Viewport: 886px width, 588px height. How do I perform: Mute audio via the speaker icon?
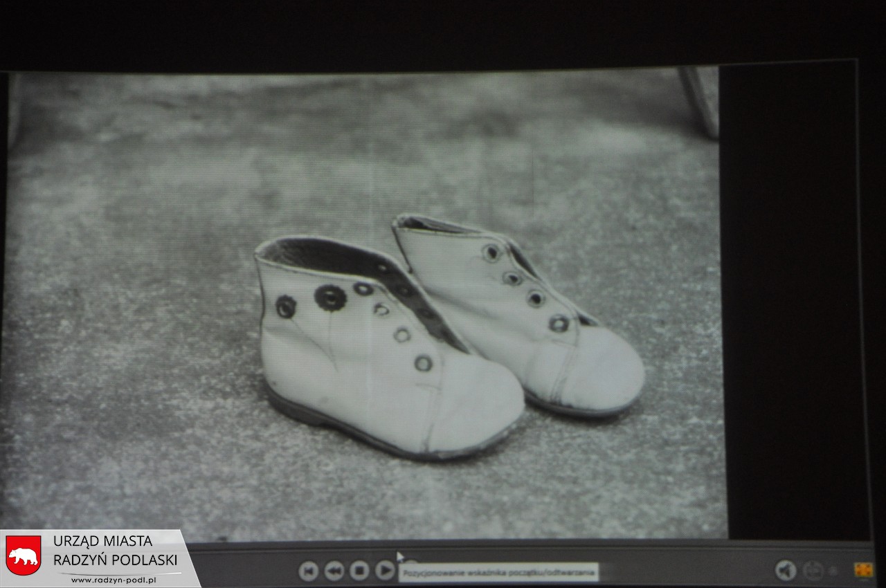click(x=786, y=571)
